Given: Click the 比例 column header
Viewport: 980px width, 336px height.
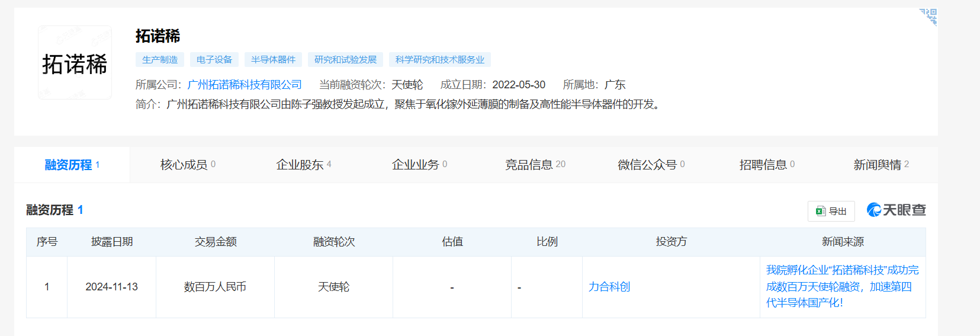Looking at the screenshot, I should pyautogui.click(x=547, y=242).
